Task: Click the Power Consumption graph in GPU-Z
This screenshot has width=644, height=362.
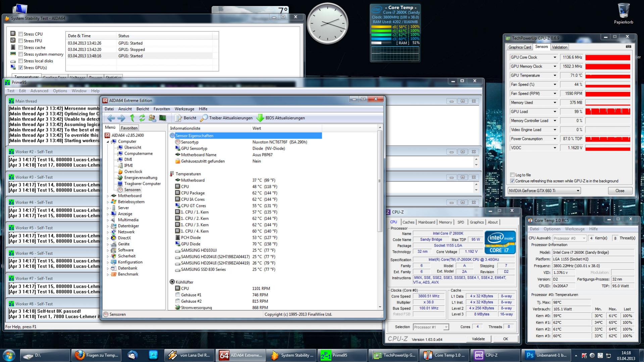Action: (x=608, y=139)
